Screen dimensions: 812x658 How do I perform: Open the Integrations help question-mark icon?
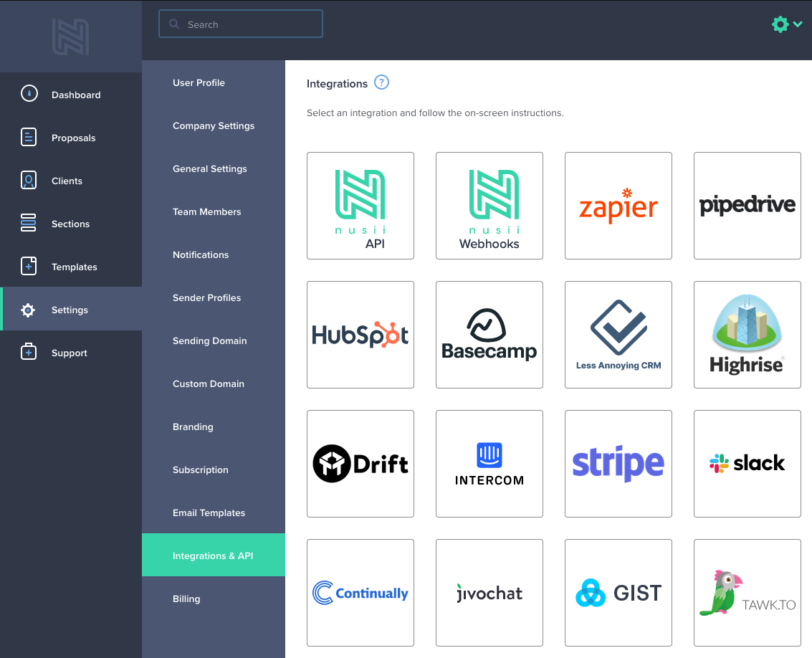click(x=382, y=82)
